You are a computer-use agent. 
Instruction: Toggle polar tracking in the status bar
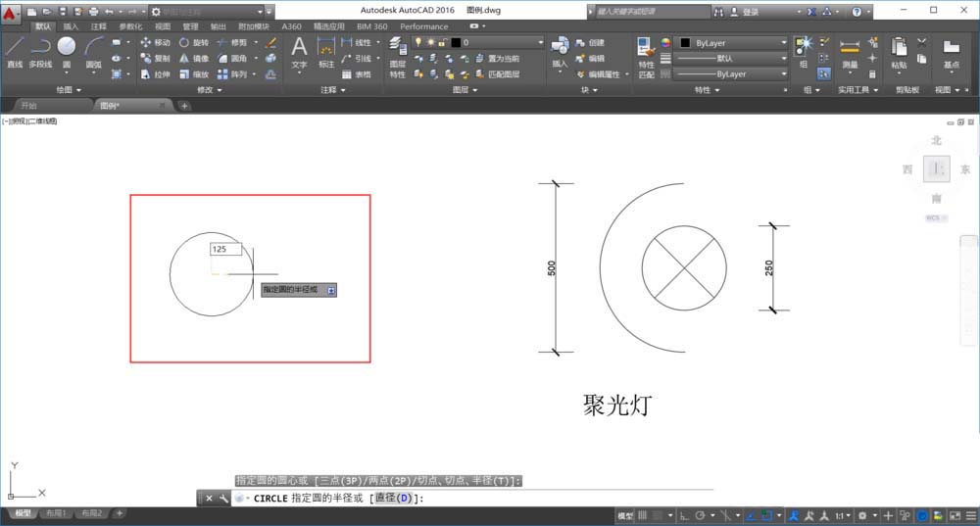[x=699, y=515]
